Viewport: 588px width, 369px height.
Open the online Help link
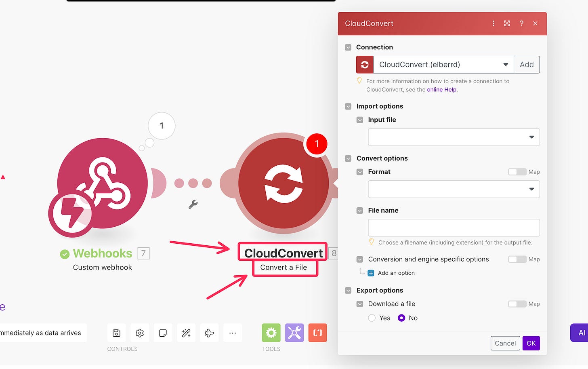click(x=442, y=90)
